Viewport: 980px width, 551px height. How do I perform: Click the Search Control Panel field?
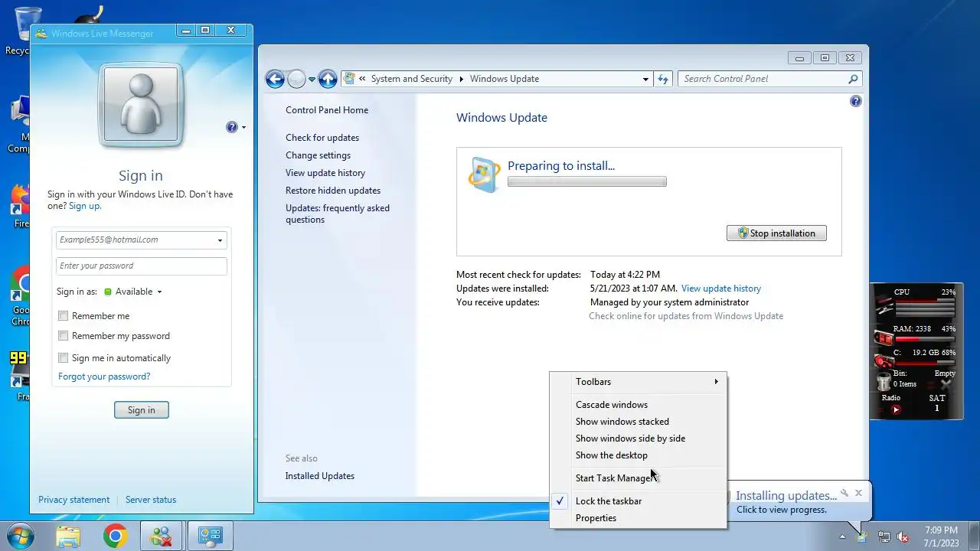pyautogui.click(x=769, y=79)
